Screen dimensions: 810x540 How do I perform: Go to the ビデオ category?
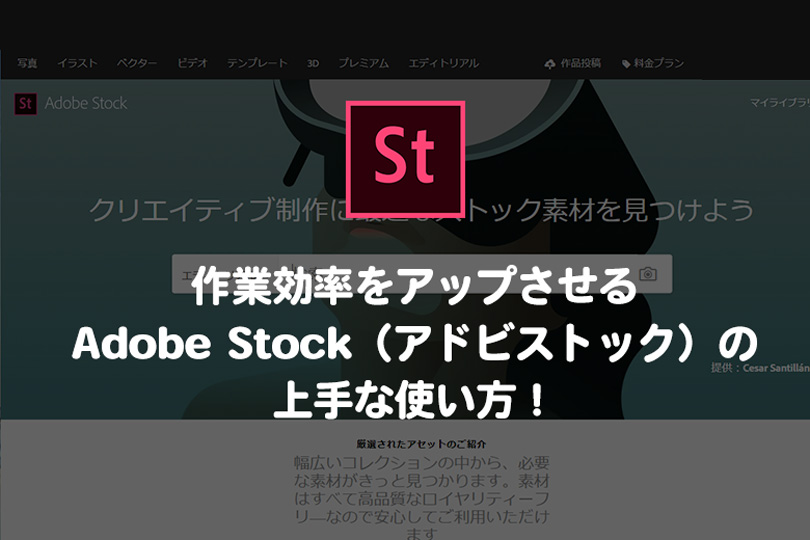(192, 63)
